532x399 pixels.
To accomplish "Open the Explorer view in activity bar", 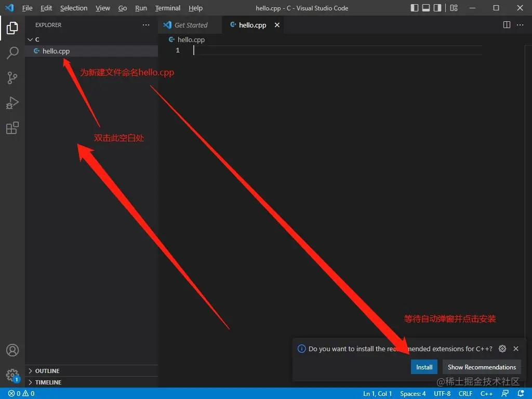I will (12, 28).
